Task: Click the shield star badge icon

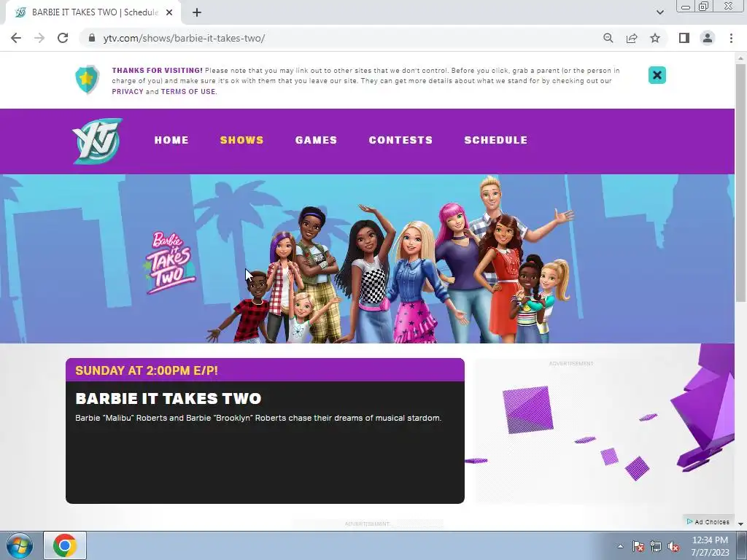Action: (88, 79)
